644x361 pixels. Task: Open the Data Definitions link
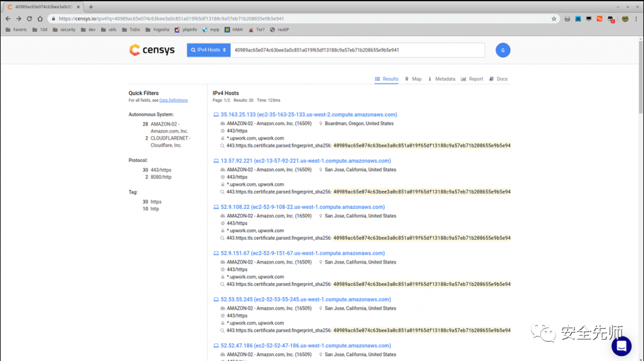[x=173, y=100]
